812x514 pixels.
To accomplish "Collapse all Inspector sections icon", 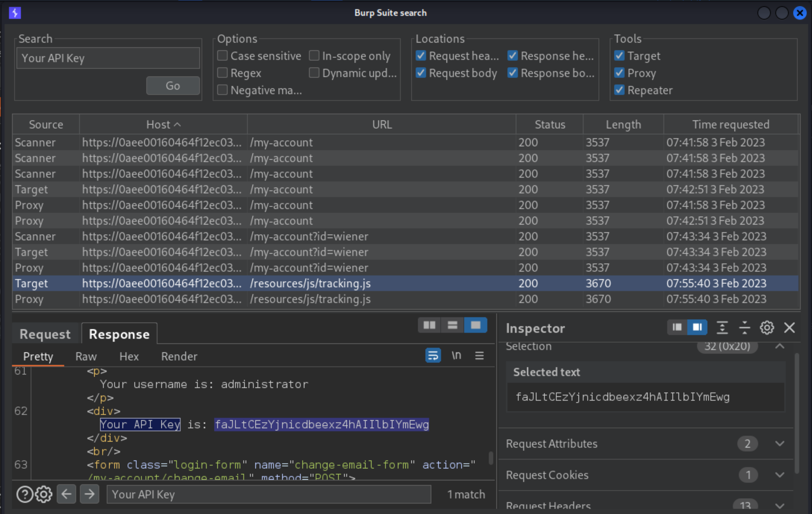I will (x=744, y=327).
